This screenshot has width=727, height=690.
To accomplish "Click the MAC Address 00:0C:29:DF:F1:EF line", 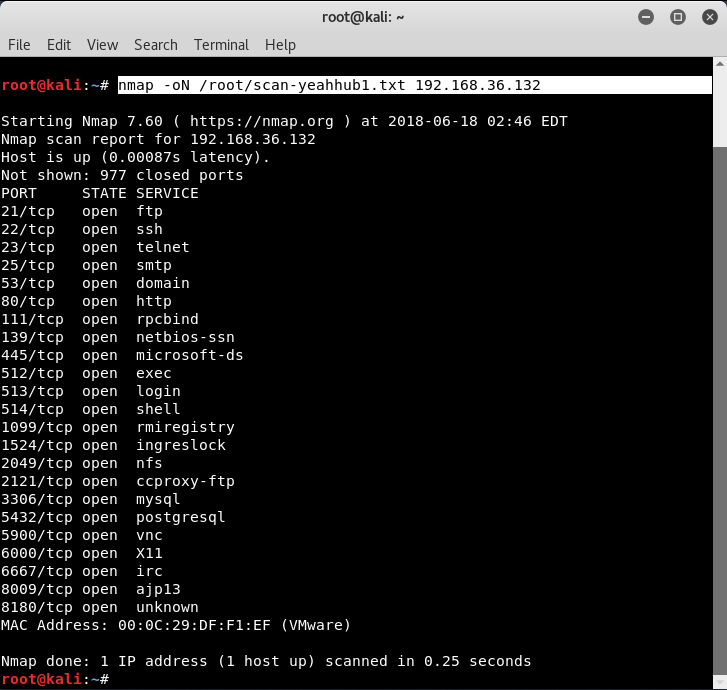I will point(176,625).
